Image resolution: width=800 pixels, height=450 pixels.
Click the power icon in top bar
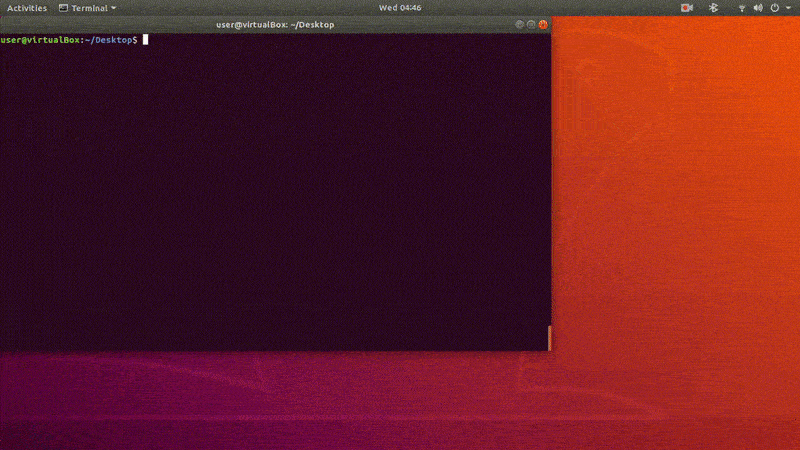774,8
